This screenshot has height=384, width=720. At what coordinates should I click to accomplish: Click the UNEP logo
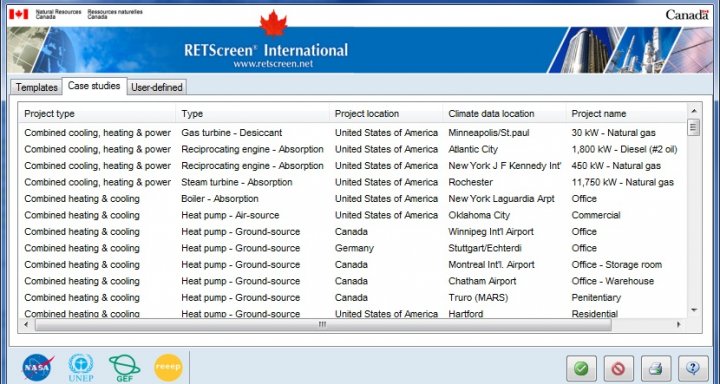point(81,367)
